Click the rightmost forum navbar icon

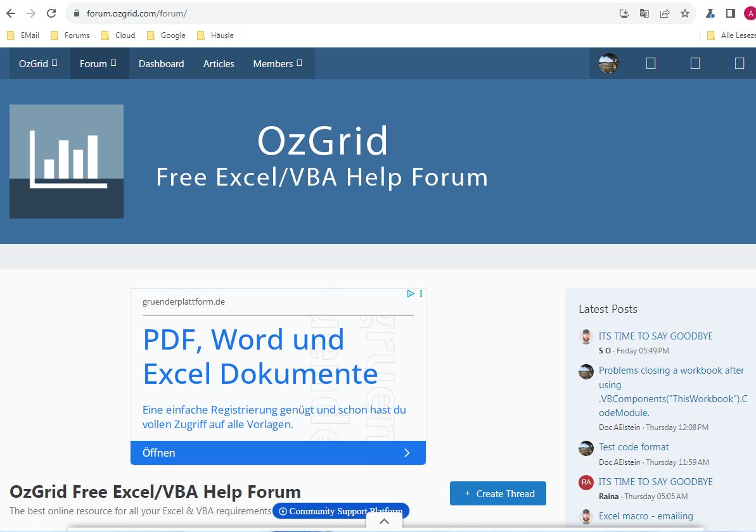tap(739, 63)
